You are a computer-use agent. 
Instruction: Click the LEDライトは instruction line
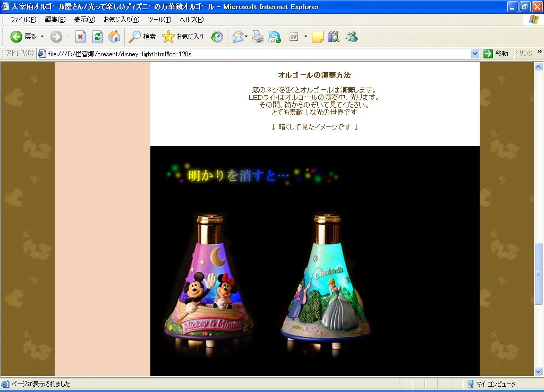point(314,98)
